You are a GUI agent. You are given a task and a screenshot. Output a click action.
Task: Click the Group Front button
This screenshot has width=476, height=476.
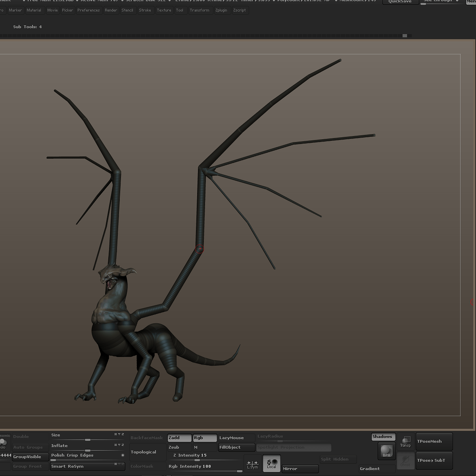[30, 466]
